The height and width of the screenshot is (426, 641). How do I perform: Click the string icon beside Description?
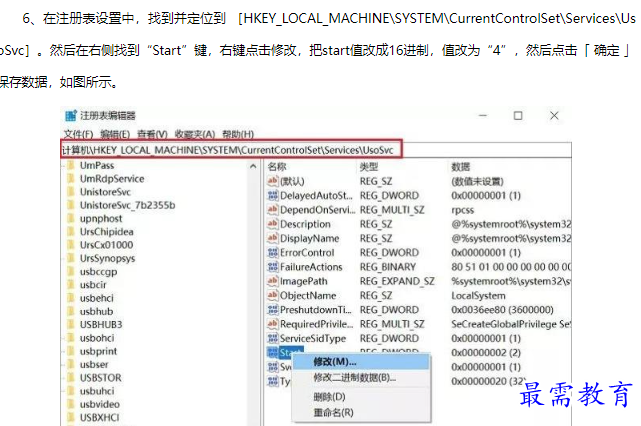(273, 224)
